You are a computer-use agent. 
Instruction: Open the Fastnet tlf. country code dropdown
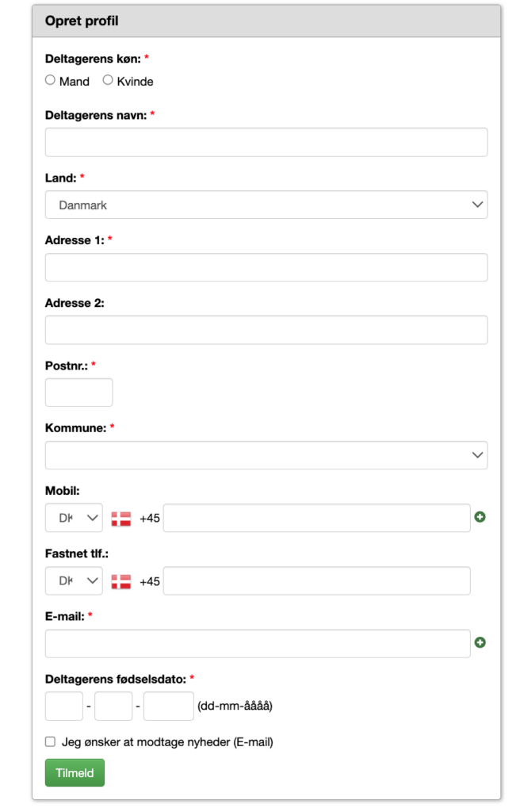coord(74,580)
